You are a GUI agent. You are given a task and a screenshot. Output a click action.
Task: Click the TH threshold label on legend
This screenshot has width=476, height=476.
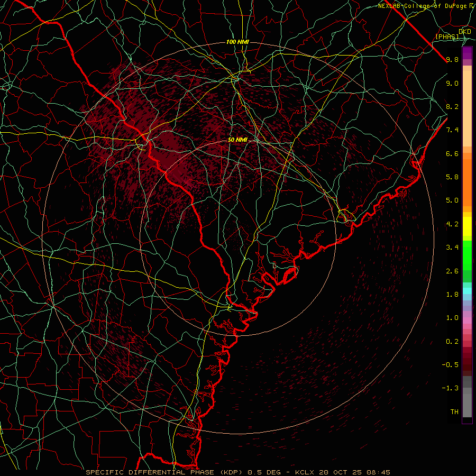pyautogui.click(x=454, y=412)
